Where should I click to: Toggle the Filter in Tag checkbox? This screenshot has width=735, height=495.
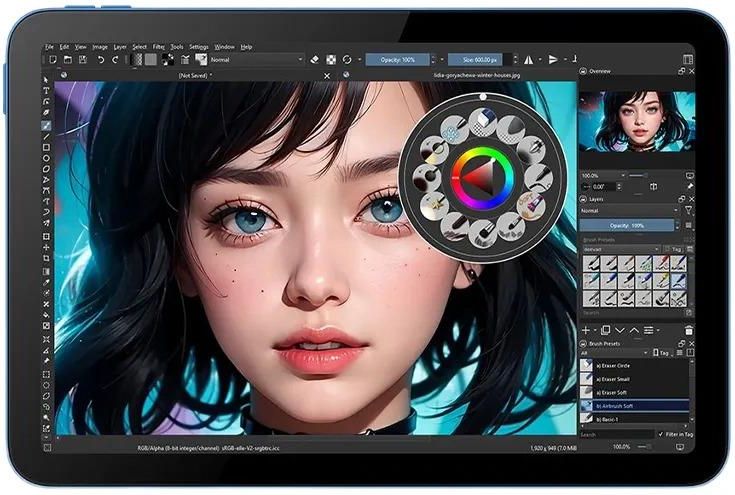coord(660,434)
